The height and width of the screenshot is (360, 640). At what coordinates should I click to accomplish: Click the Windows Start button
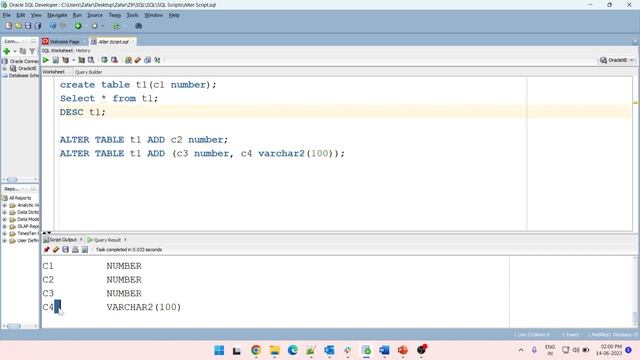point(219,350)
